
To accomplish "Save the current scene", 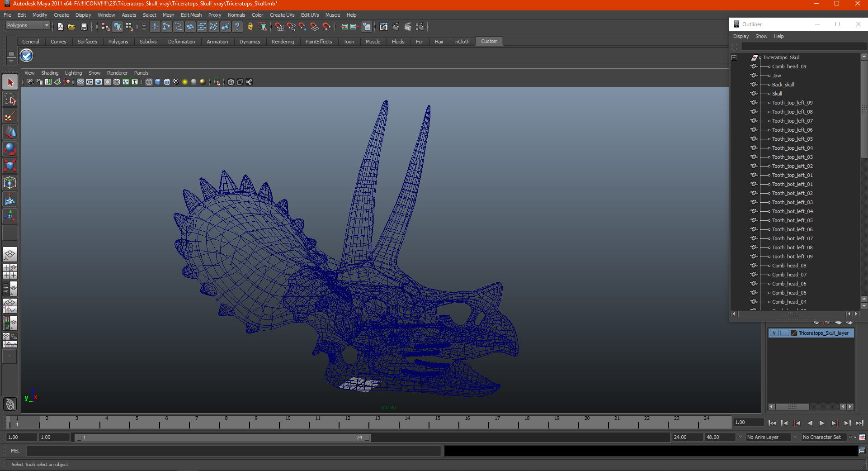I will pos(84,27).
